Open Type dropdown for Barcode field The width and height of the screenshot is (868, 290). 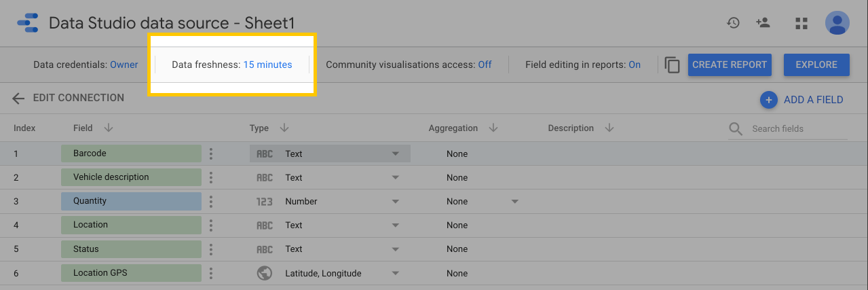[x=395, y=154]
